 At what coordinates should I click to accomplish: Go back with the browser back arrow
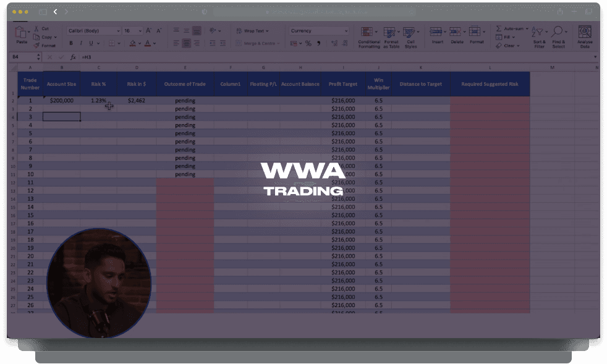coord(56,12)
